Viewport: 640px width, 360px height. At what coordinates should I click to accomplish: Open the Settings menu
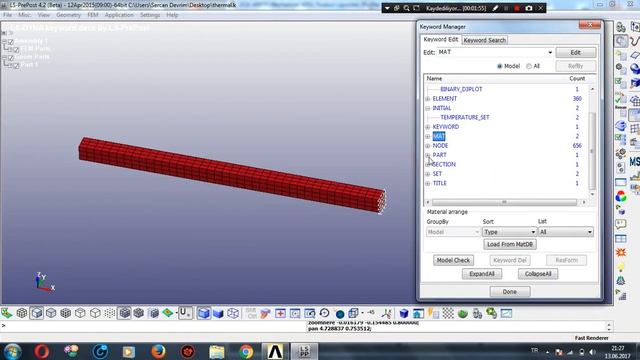point(150,15)
